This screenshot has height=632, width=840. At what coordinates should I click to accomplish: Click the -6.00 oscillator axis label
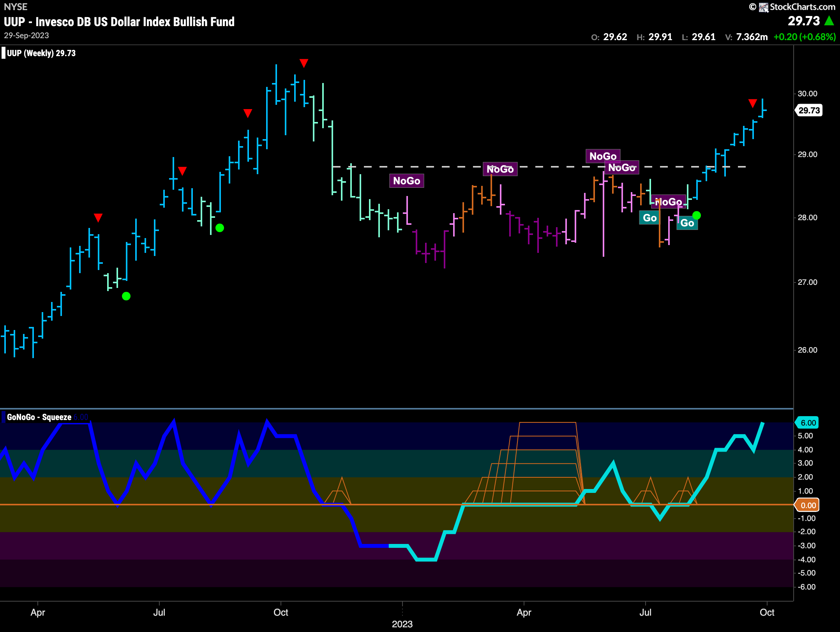(806, 587)
